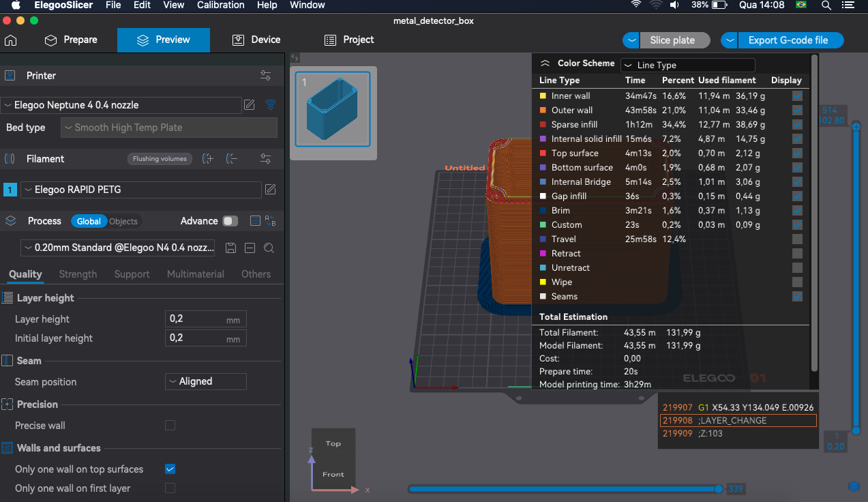868x502 pixels.
Task: Open the Line Type color scheme dropdown
Action: click(x=687, y=65)
